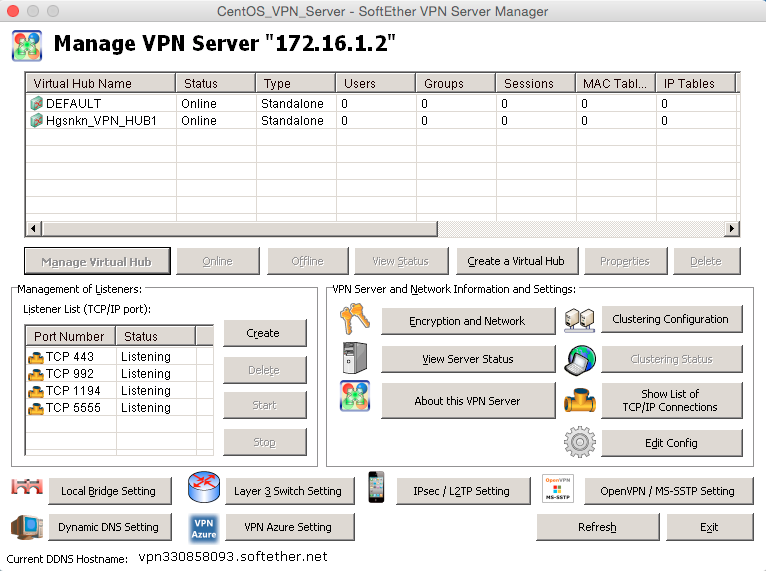766x571 pixels.
Task: Click Manage Virtual Hub button
Action: pyautogui.click(x=97, y=262)
